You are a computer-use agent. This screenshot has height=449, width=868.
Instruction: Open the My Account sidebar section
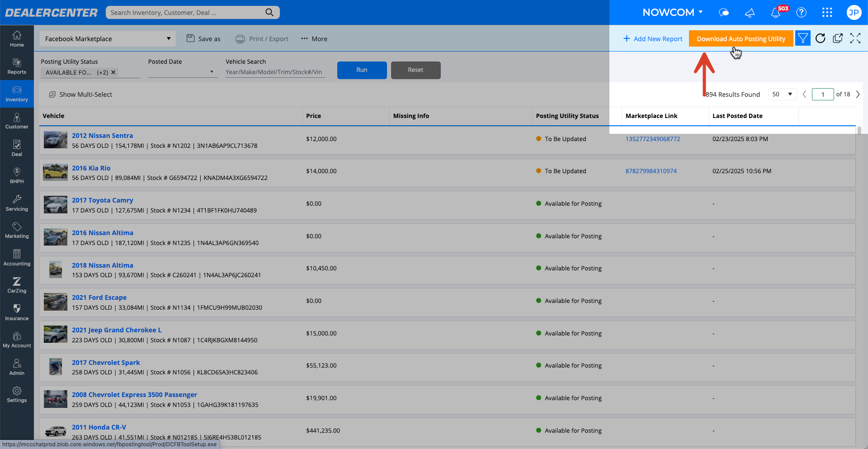point(17,340)
